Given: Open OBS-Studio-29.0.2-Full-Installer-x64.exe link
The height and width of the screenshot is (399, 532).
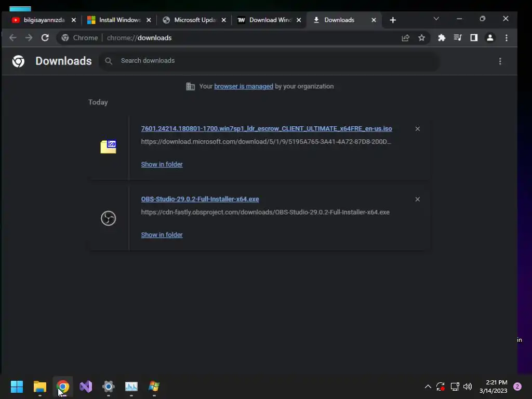Looking at the screenshot, I should (x=200, y=199).
